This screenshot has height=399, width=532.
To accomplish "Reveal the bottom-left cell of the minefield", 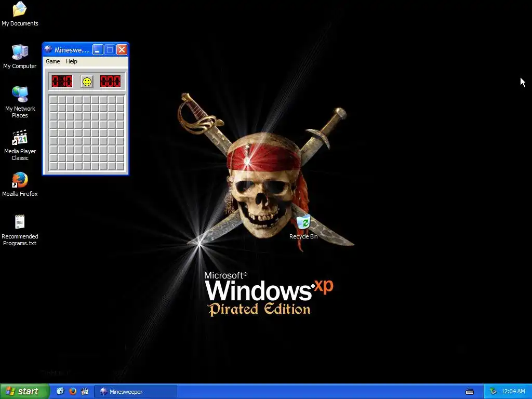I will [54, 166].
